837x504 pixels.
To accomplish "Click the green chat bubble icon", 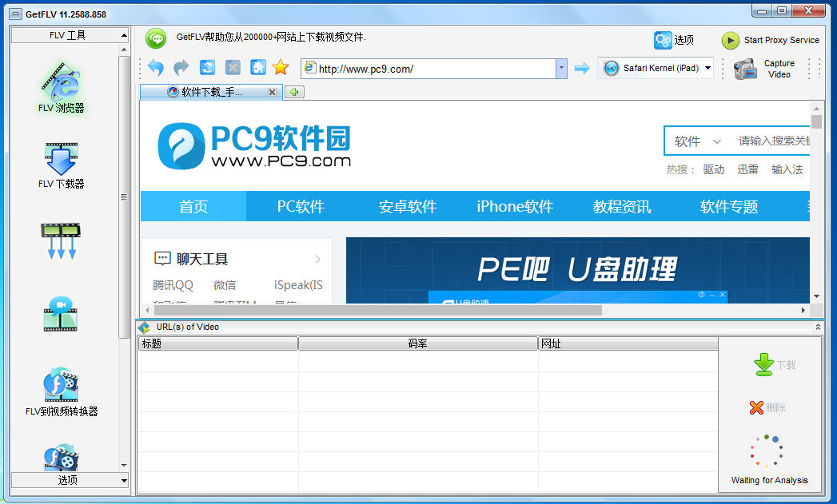I will pyautogui.click(x=156, y=38).
